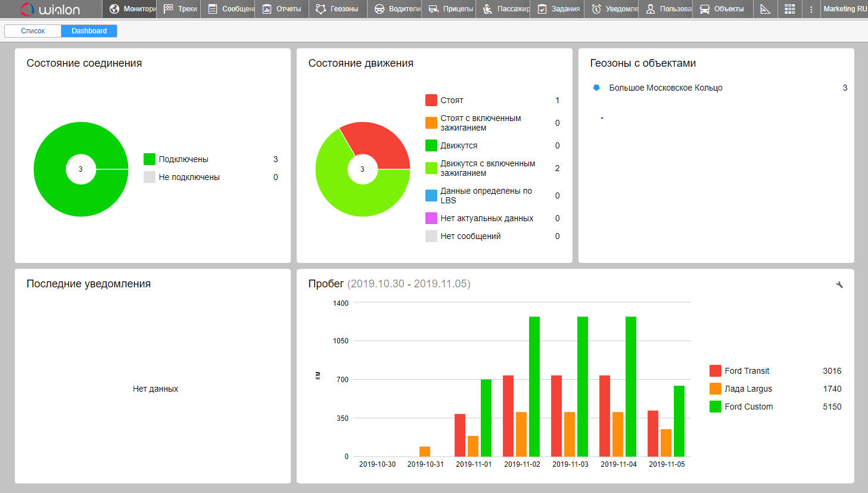The image size is (868, 493).
Task: Open the Геозоны tab
Action: pos(337,9)
